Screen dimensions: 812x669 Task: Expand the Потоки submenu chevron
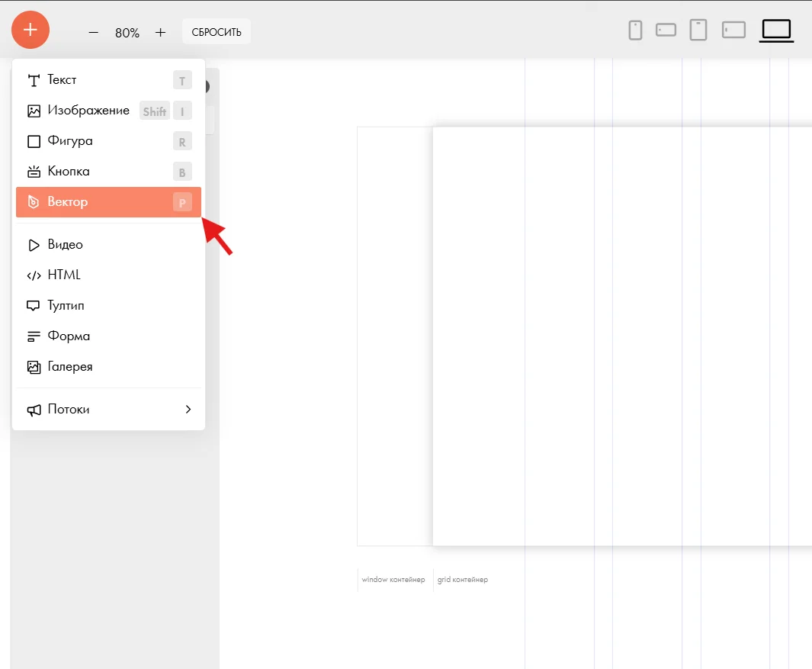(x=188, y=410)
